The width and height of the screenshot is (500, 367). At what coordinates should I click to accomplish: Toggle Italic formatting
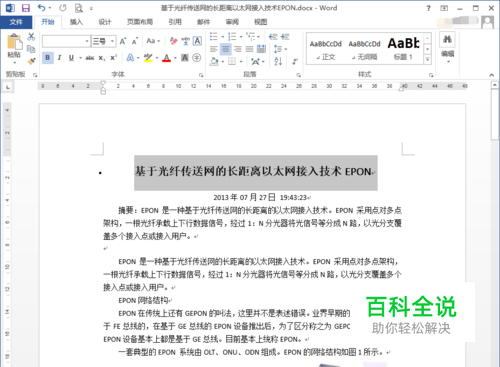pos(59,58)
